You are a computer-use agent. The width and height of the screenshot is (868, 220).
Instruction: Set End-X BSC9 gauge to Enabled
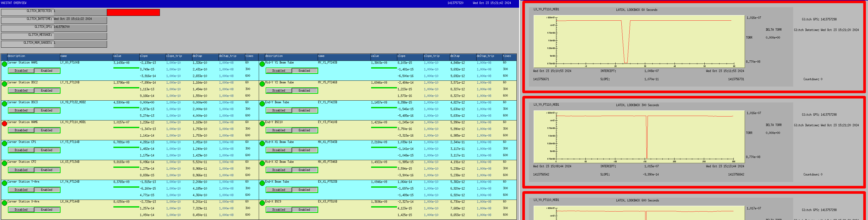tap(304, 210)
